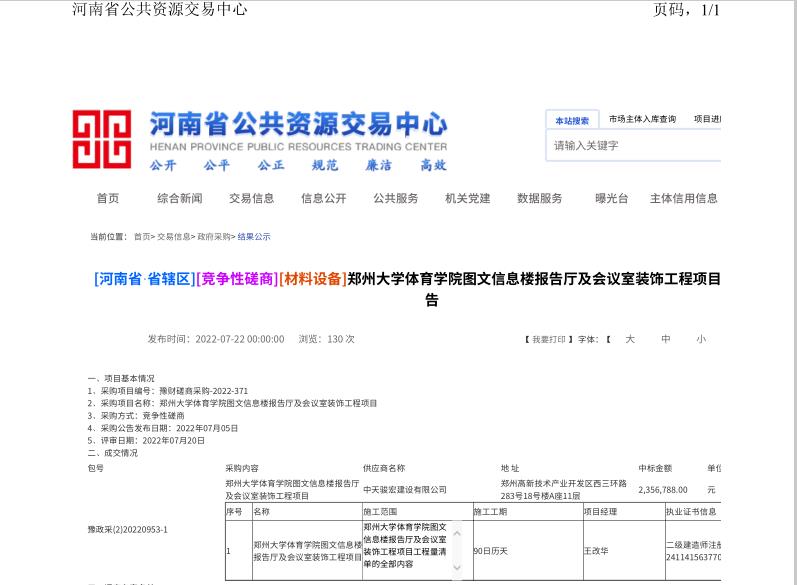
Task: Switch to the 市场主体入库查询 tab
Action: point(642,119)
